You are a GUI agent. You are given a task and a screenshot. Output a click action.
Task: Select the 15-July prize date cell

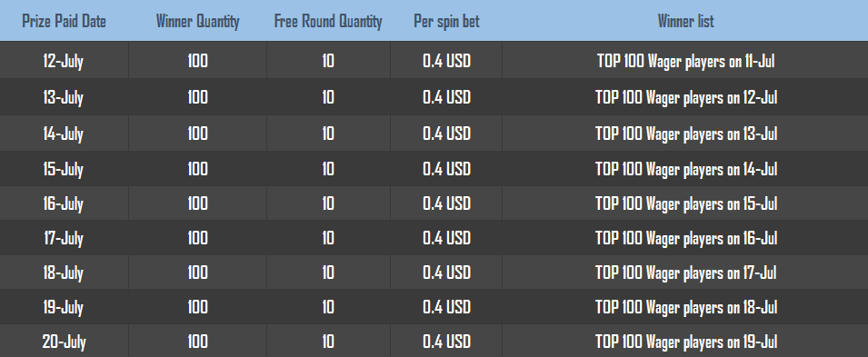[x=63, y=169]
